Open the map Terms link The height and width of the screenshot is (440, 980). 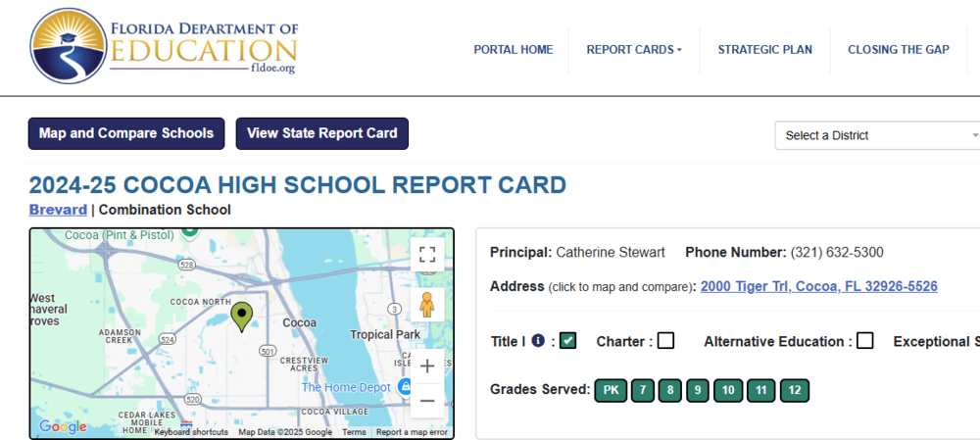point(354,432)
